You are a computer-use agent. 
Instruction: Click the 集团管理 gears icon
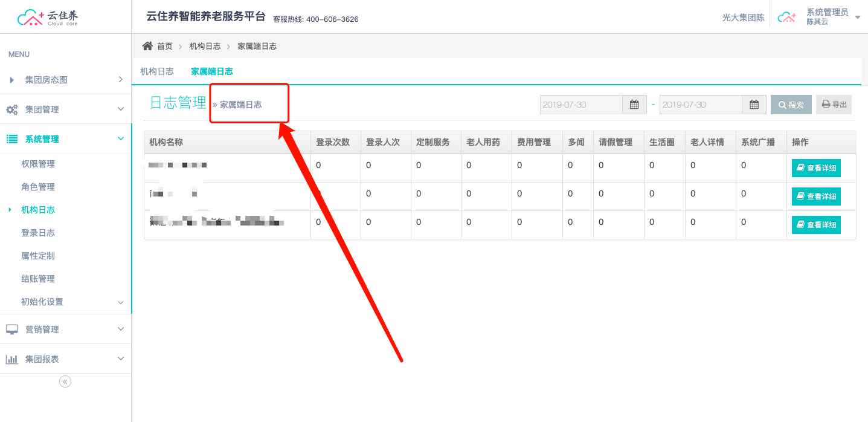coord(12,109)
